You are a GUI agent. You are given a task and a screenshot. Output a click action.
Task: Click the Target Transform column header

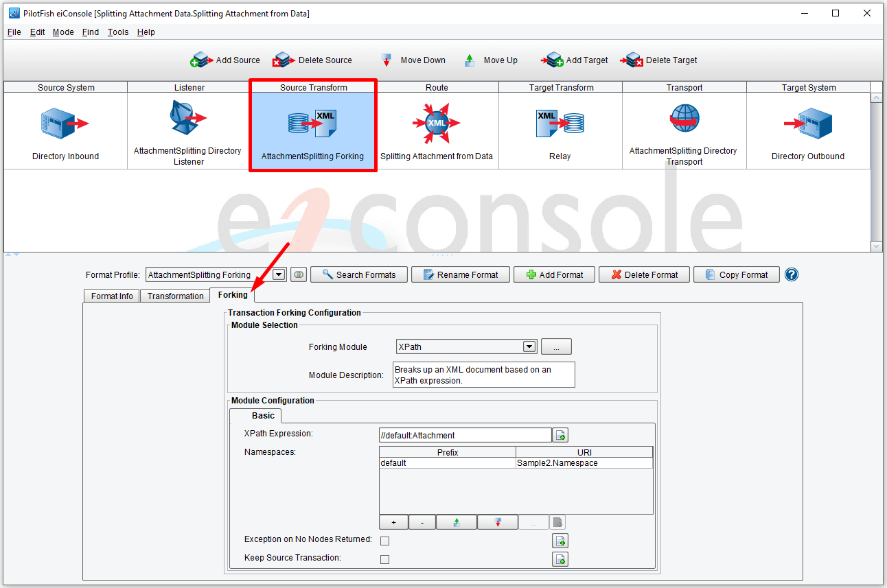(x=561, y=87)
